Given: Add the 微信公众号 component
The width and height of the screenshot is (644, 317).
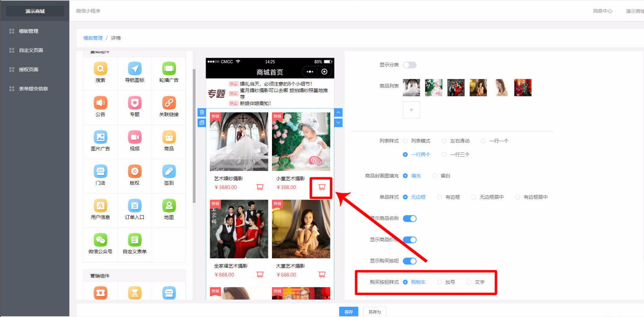Looking at the screenshot, I should pos(100,244).
